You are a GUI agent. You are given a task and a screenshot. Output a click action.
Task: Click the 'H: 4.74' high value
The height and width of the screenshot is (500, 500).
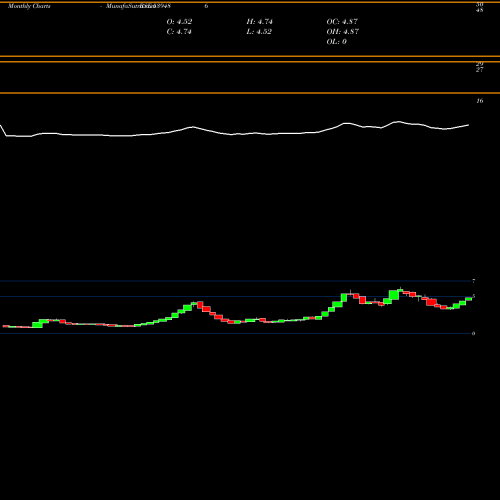pos(259,22)
